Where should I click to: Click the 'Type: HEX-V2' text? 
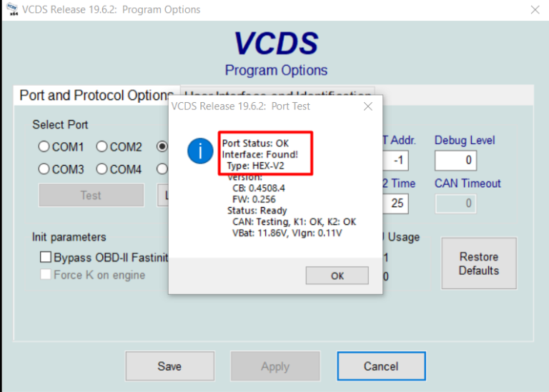[x=256, y=166]
